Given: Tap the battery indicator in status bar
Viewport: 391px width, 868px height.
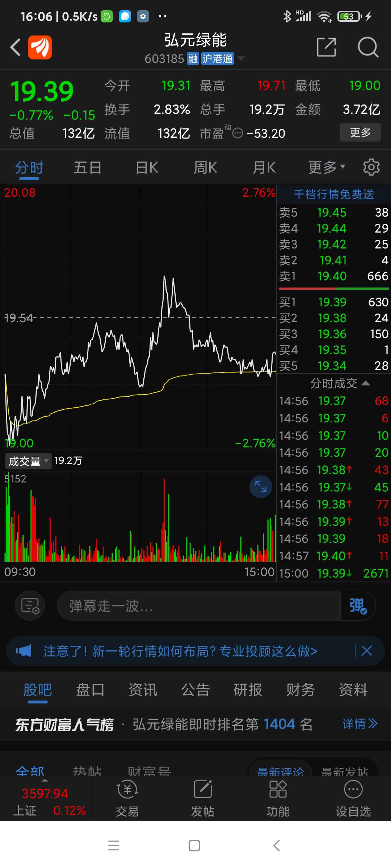Looking at the screenshot, I should click(x=350, y=16).
